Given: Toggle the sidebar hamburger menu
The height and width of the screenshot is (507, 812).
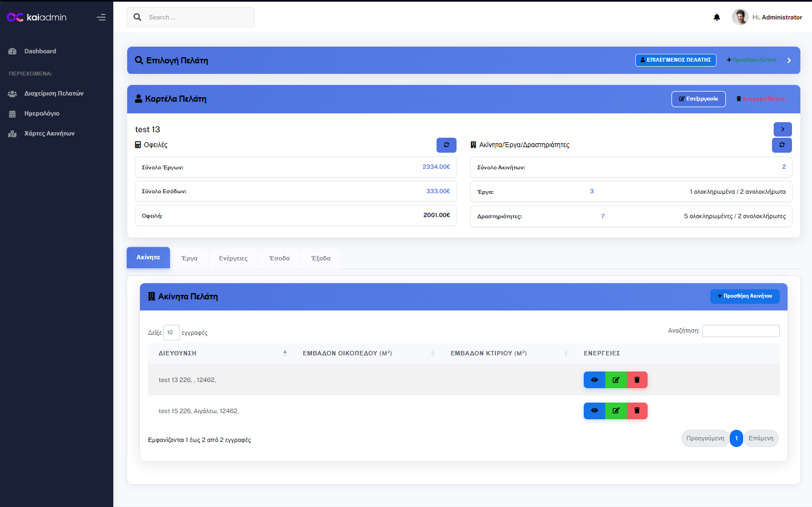Looking at the screenshot, I should [101, 18].
